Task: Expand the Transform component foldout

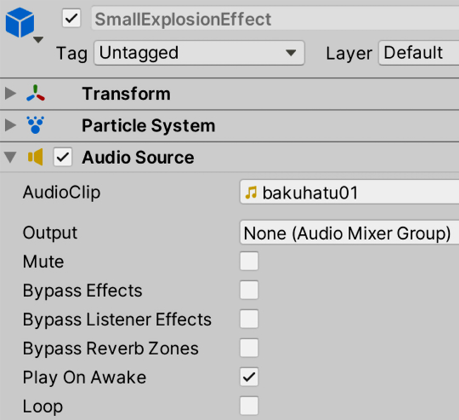Action: coord(11,94)
